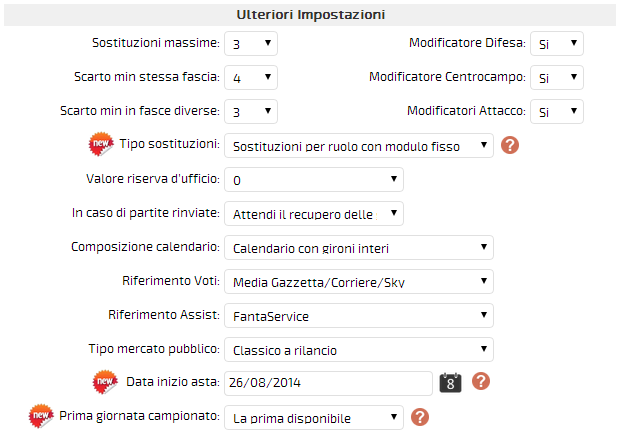Open the Riferimento Voti dropdown
The width and height of the screenshot is (621, 441).
(x=359, y=282)
